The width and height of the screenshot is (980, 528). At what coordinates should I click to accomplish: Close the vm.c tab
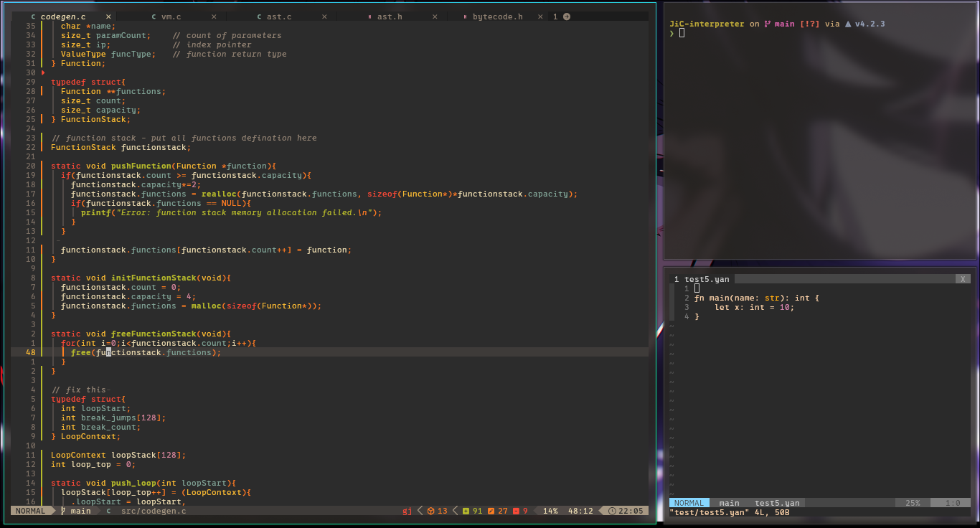coord(214,16)
